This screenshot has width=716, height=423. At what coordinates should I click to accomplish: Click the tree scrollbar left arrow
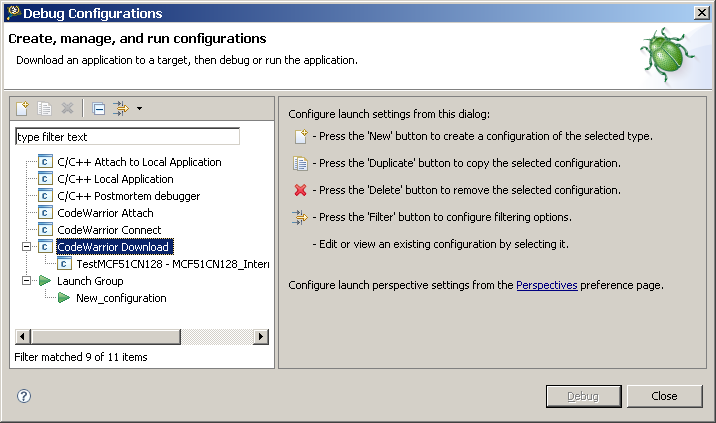(23, 337)
